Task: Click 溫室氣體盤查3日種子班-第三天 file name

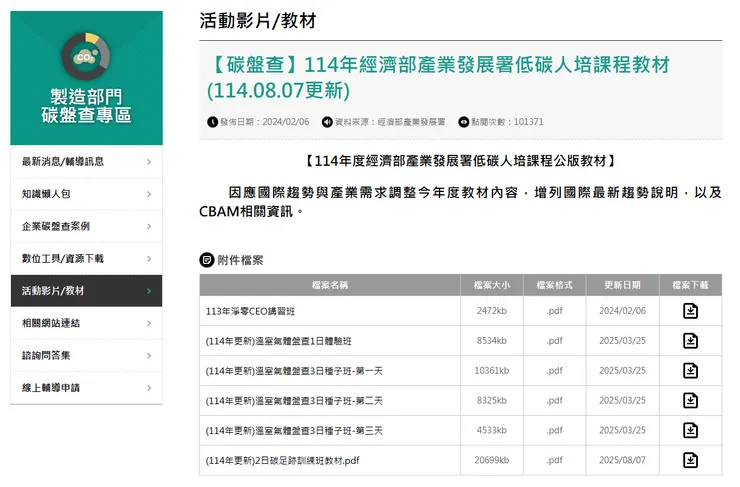Action: click(294, 430)
